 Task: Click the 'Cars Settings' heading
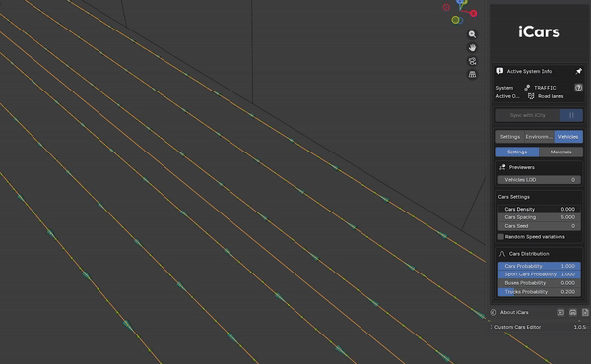pos(514,197)
